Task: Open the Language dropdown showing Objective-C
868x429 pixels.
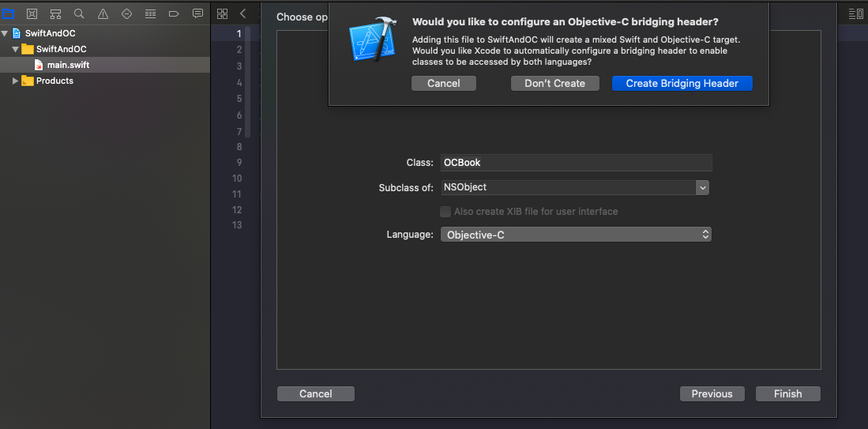Action: point(577,235)
